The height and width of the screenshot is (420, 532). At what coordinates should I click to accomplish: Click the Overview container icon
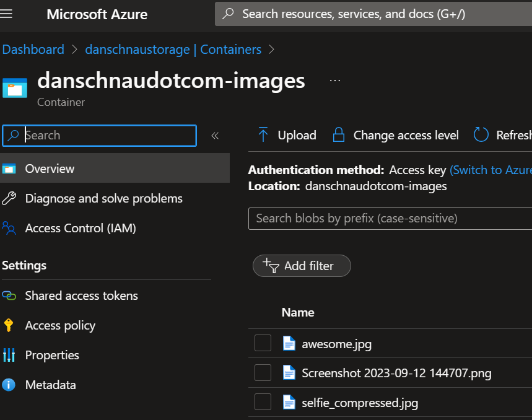[9, 168]
